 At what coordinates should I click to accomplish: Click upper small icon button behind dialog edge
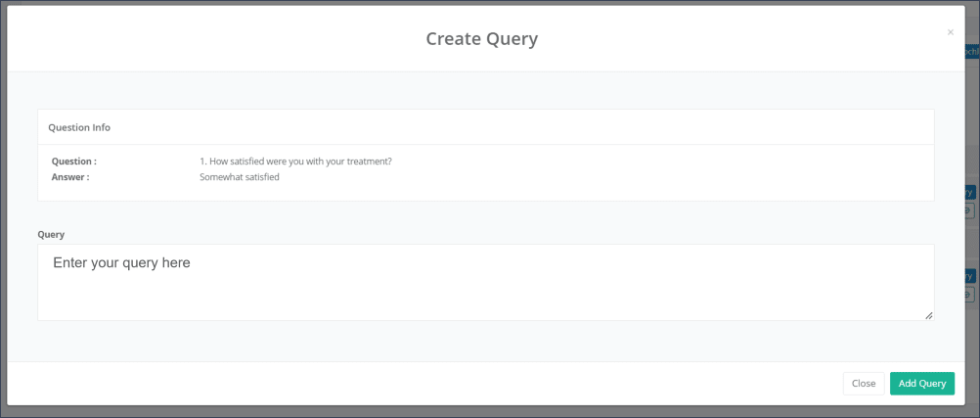[970, 210]
